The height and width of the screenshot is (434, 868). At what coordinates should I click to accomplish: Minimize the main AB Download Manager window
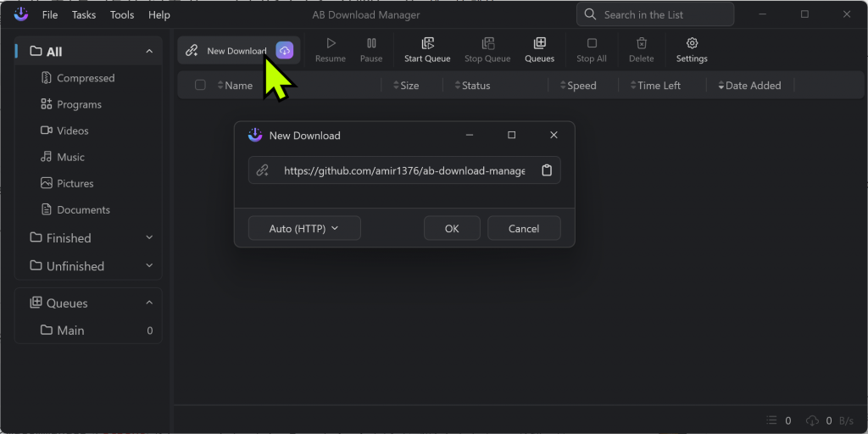point(763,14)
